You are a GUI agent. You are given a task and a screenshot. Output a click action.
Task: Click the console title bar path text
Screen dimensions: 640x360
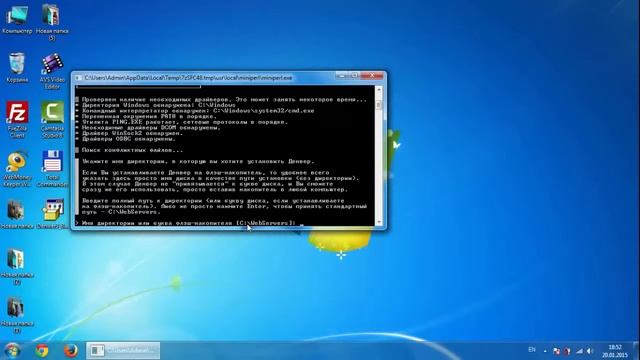[188, 78]
